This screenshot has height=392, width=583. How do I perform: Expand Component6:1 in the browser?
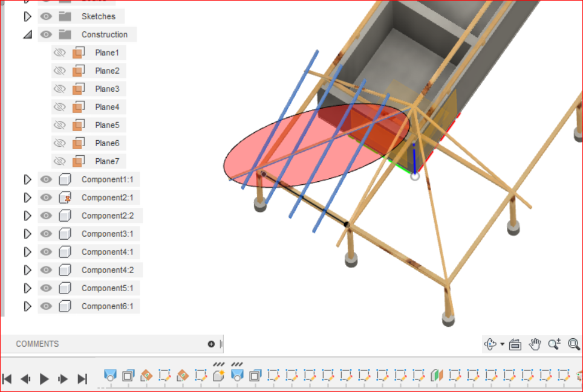tap(27, 306)
